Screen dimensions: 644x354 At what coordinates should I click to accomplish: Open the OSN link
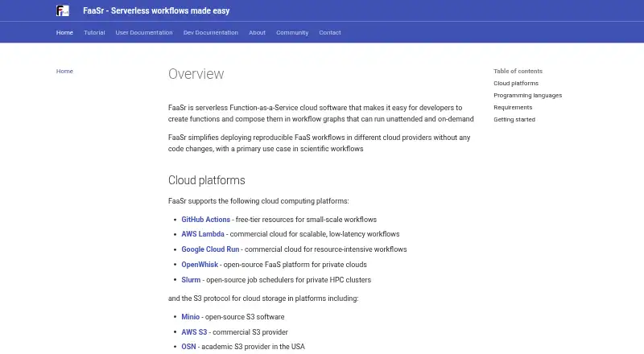click(188, 347)
